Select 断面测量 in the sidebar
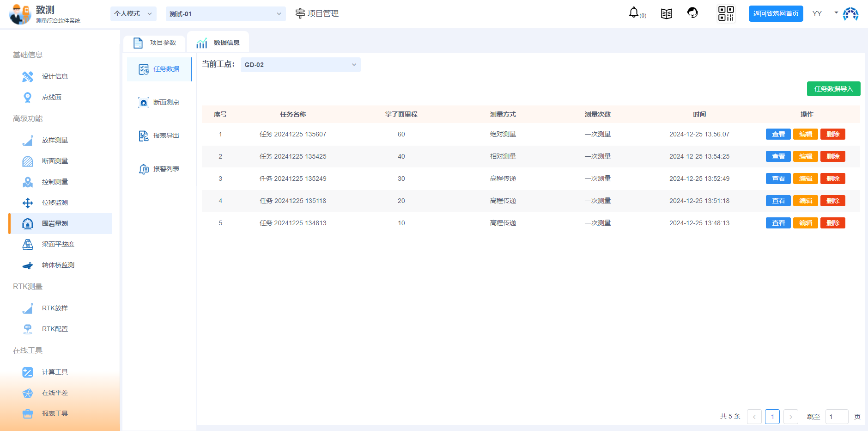 [x=55, y=161]
